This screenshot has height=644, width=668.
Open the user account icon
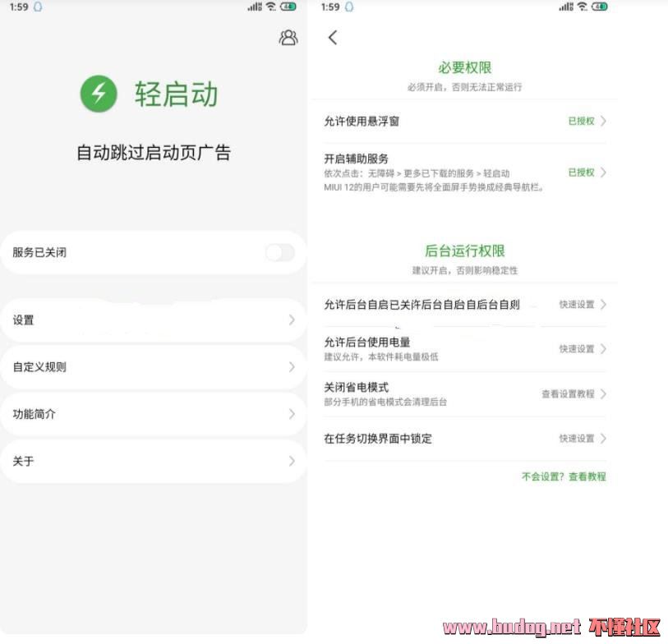(x=288, y=38)
